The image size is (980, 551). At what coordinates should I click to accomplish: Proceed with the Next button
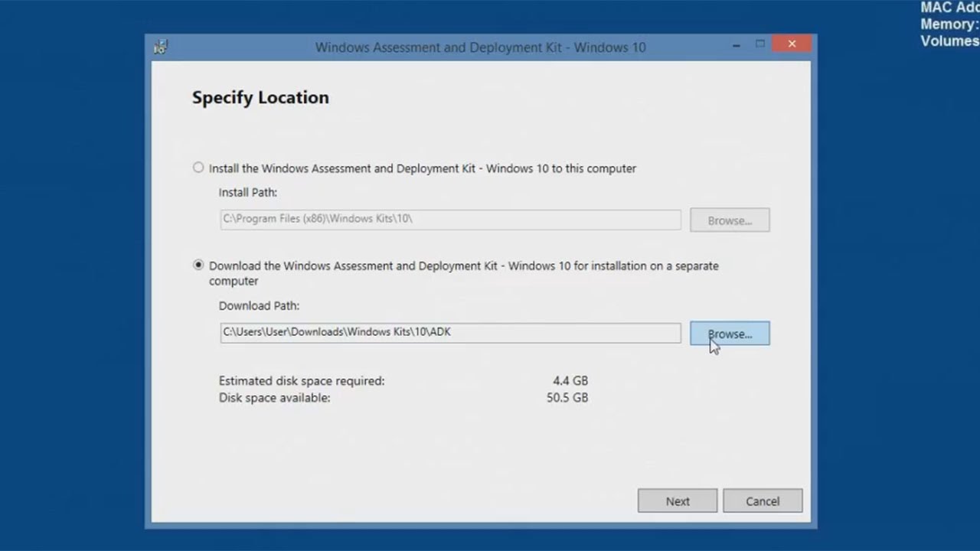(x=678, y=501)
